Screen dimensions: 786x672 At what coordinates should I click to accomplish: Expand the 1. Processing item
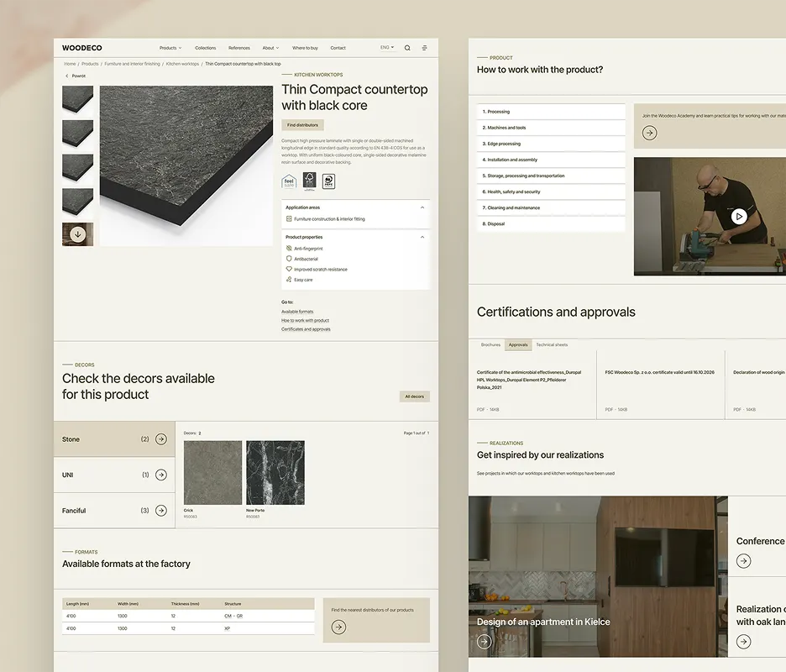[x=551, y=112]
